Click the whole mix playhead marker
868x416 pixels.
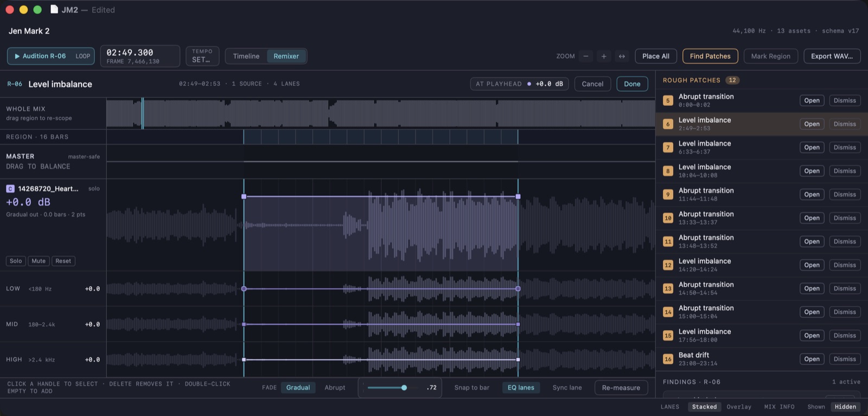tap(143, 114)
